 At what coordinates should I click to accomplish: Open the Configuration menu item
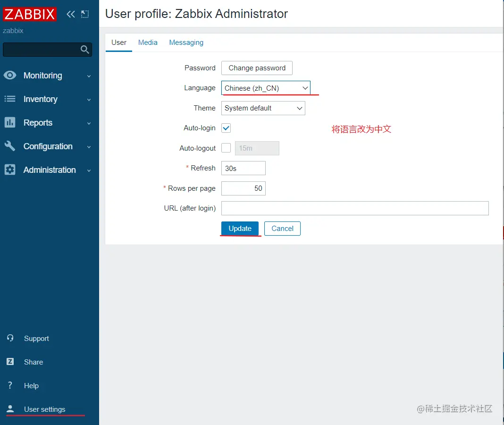pos(48,146)
